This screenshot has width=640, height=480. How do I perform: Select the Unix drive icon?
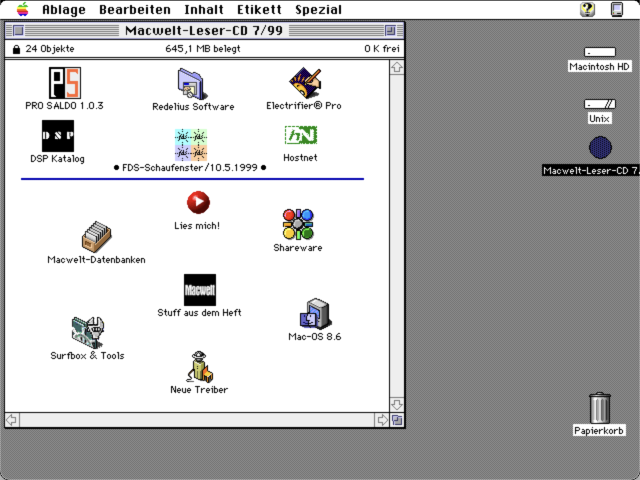coord(600,104)
